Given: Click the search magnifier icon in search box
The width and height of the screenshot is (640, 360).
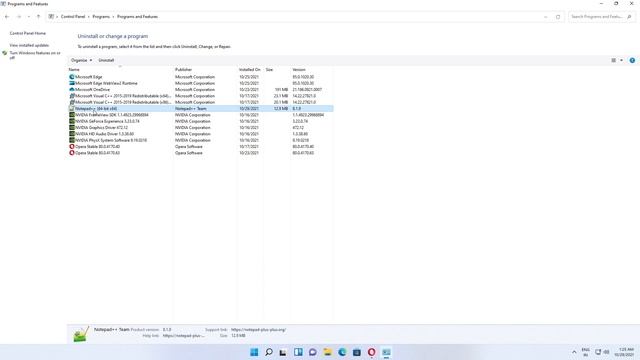Looking at the screenshot, I should point(629,17).
